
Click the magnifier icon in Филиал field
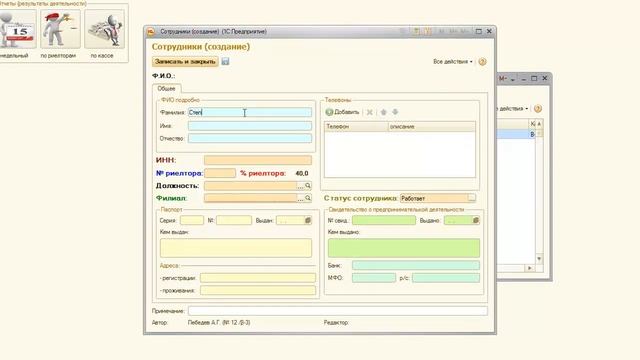click(x=308, y=198)
